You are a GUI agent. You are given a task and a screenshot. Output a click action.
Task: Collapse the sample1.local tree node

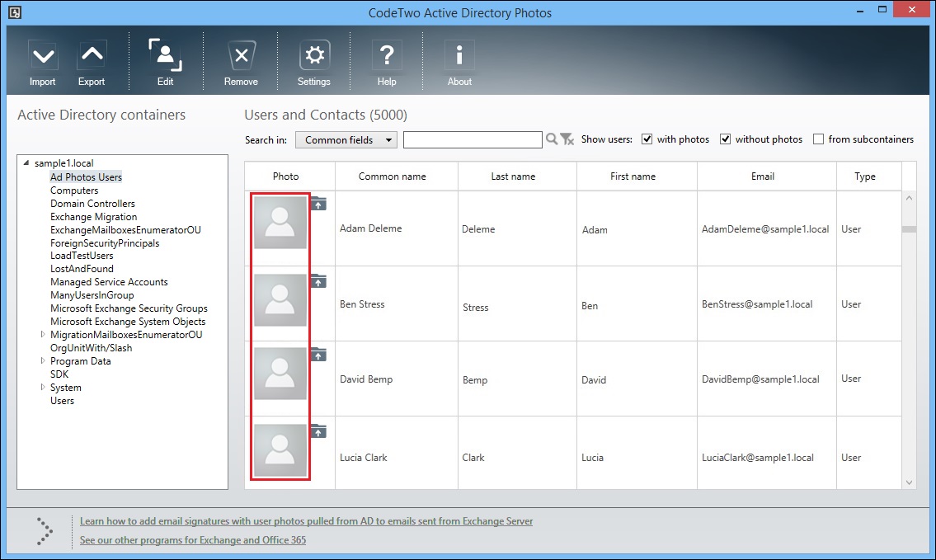[26, 162]
